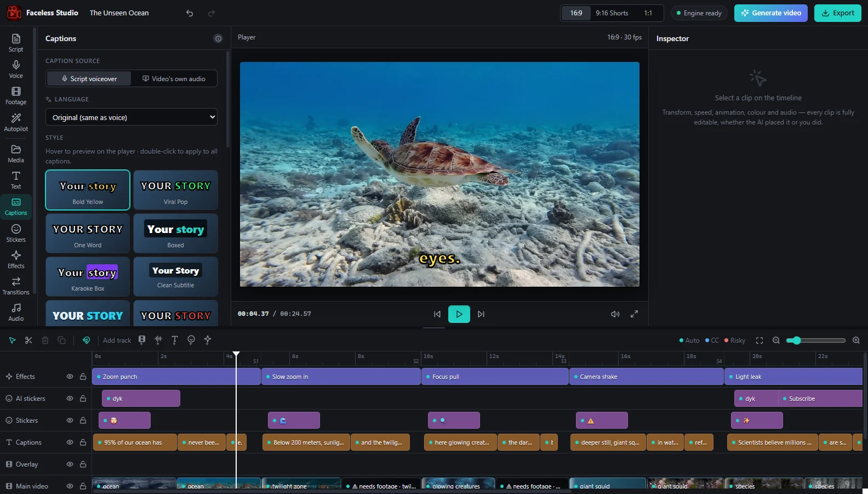Open the Media library panel
The width and height of the screenshot is (868, 494).
click(16, 154)
